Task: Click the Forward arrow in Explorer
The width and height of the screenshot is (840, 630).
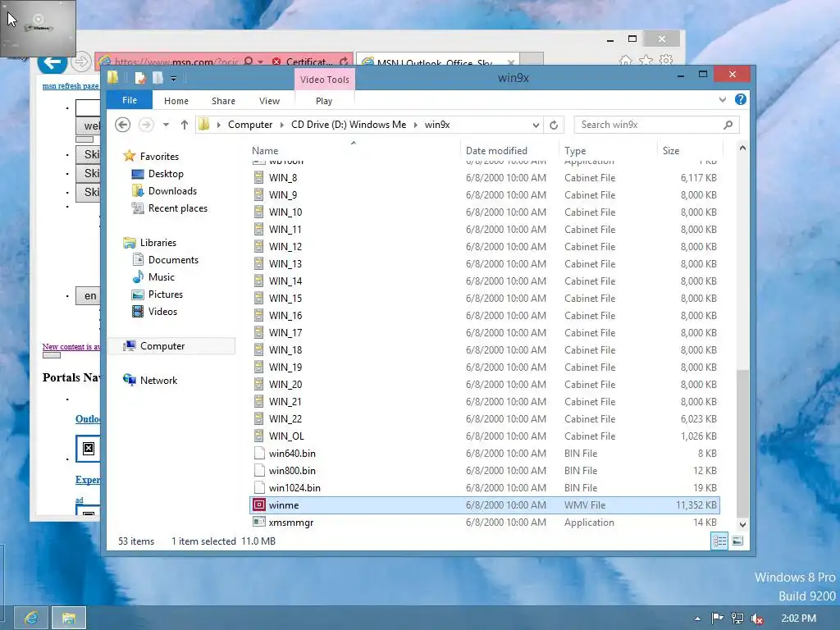Action: [146, 125]
